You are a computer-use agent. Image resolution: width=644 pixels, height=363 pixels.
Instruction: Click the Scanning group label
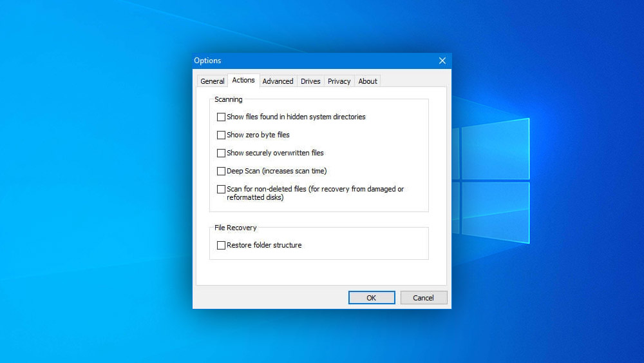(229, 99)
